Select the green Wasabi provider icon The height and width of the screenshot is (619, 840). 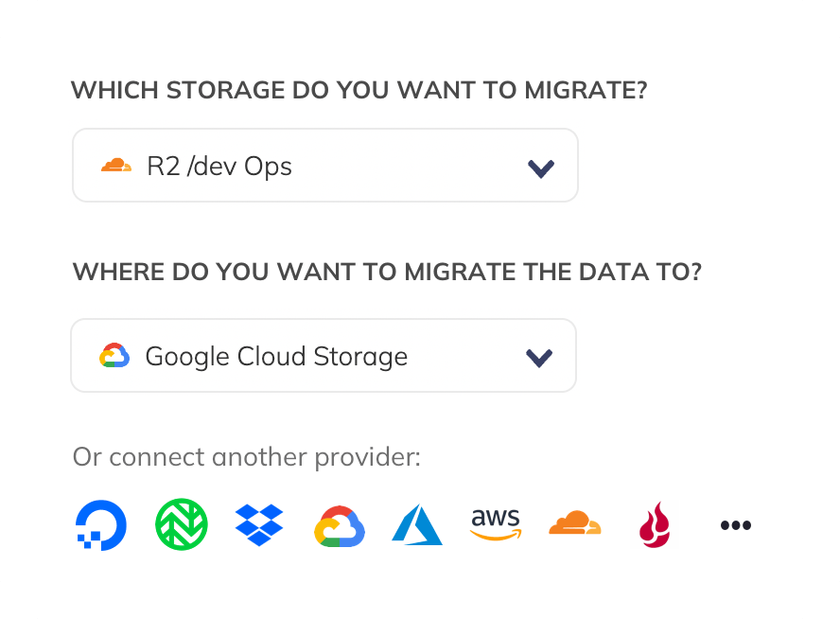pos(181,525)
